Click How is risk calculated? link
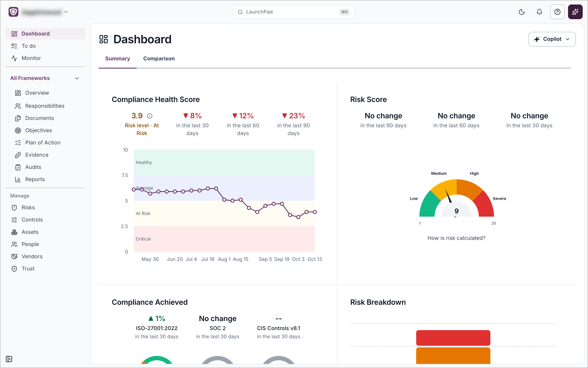Screen dimensions: 588x368 coord(456,238)
